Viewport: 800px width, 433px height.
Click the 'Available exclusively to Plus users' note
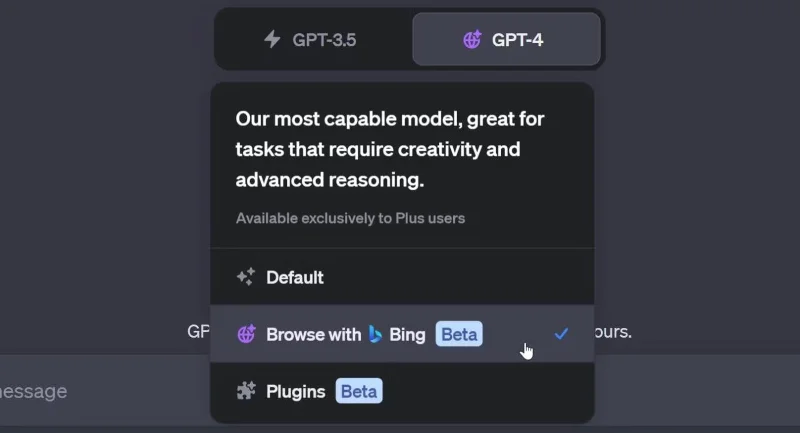350,218
